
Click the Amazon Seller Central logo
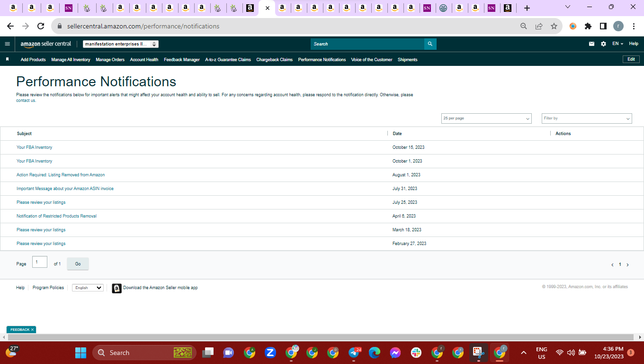46,44
